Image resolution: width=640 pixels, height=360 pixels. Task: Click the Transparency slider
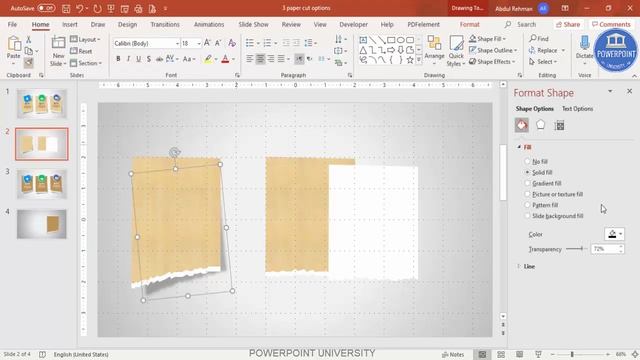coord(576,249)
